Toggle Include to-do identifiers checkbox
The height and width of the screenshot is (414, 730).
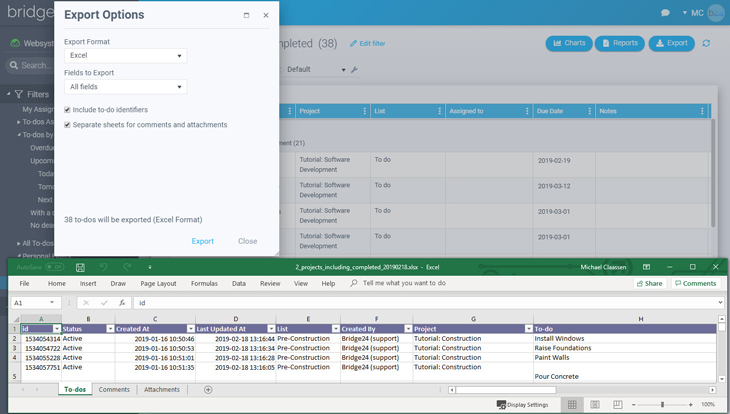(67, 110)
